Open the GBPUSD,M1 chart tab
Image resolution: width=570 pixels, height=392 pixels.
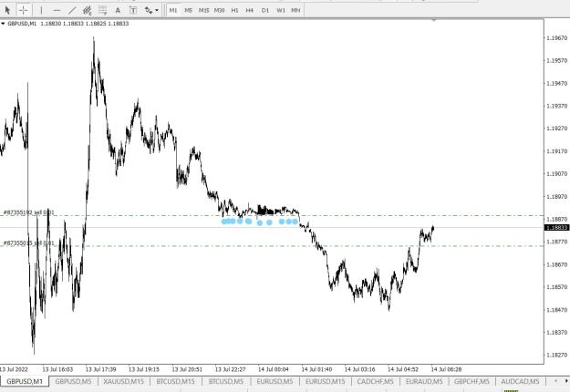(x=25, y=381)
